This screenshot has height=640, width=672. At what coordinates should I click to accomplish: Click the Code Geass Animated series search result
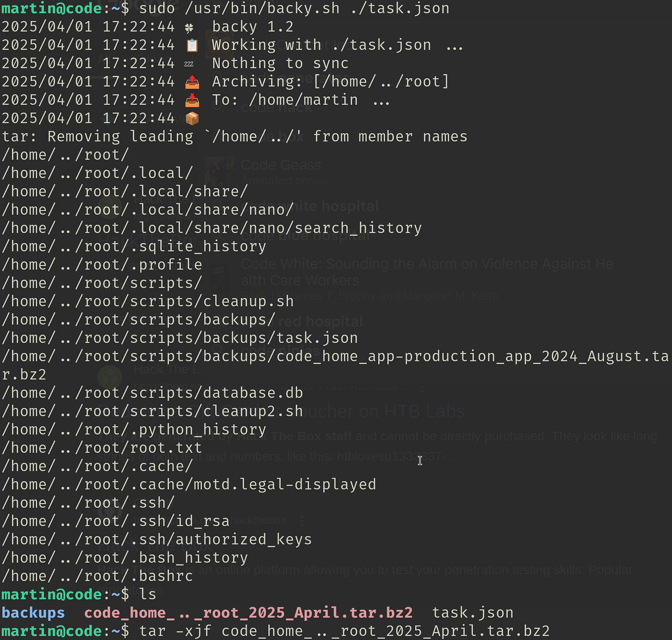pyautogui.click(x=281, y=165)
